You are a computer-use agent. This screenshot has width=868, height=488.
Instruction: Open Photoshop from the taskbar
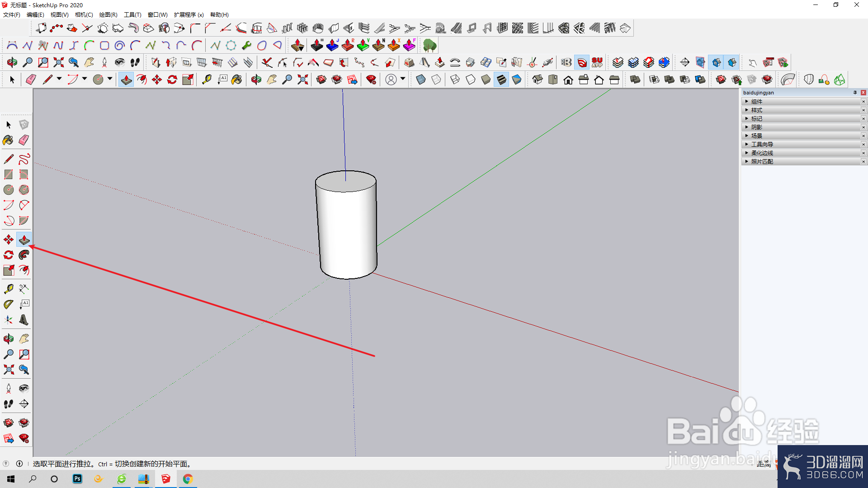click(77, 479)
